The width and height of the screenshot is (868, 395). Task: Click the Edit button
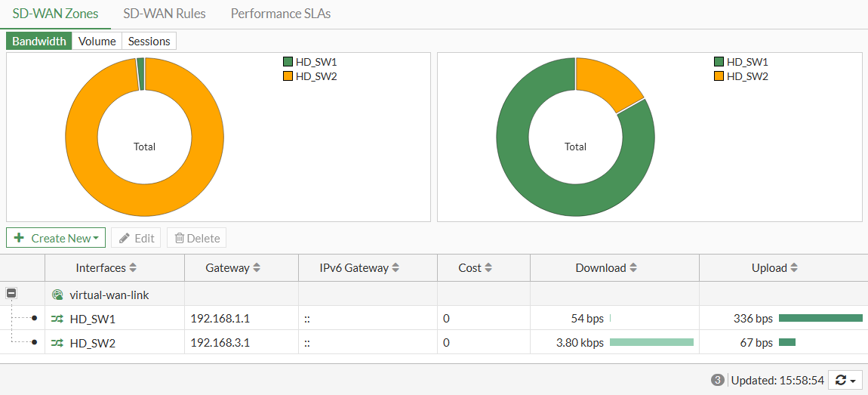[x=136, y=238]
